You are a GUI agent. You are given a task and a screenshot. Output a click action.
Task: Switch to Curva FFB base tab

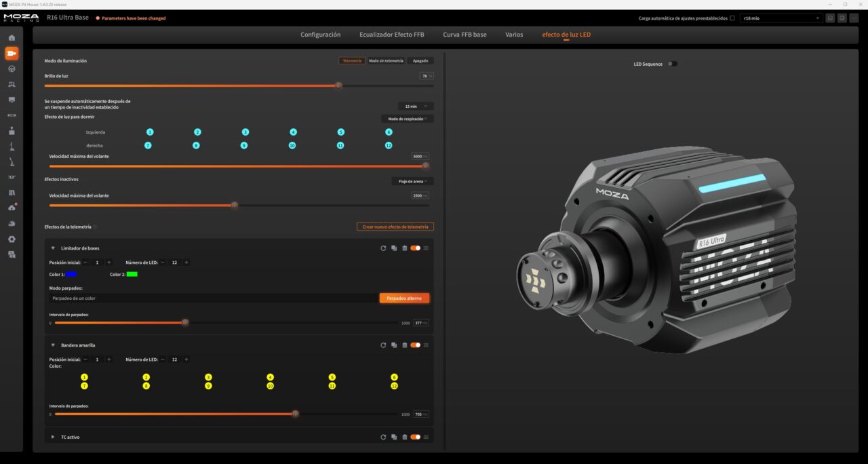pyautogui.click(x=465, y=35)
